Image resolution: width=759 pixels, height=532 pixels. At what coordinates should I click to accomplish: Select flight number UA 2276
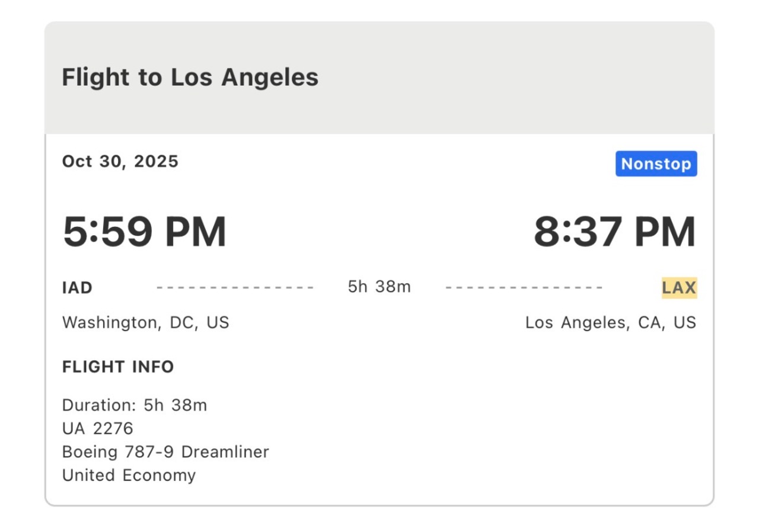[x=98, y=428]
